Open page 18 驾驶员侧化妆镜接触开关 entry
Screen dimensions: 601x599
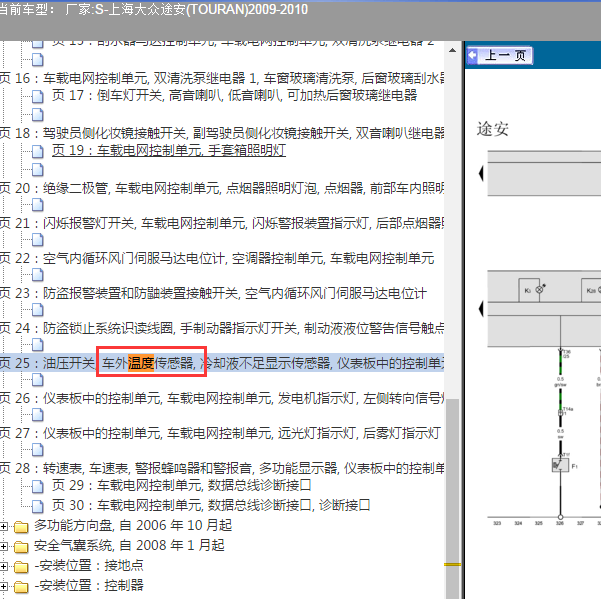(x=222, y=133)
